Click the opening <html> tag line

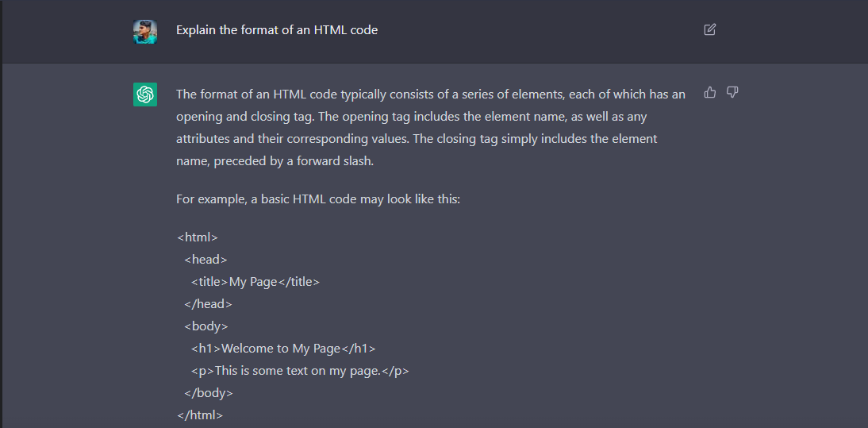(198, 237)
